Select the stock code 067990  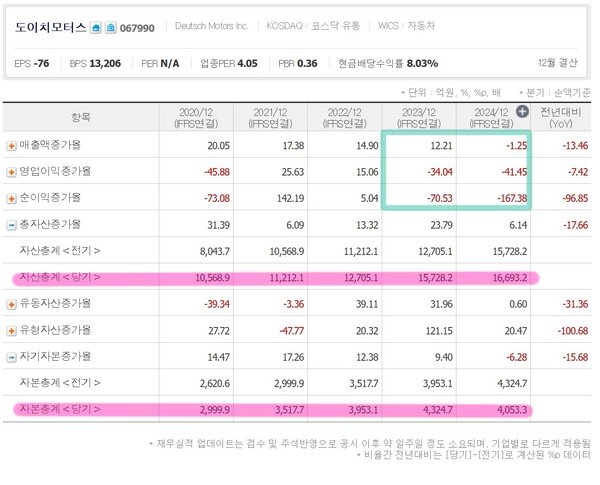point(137,28)
